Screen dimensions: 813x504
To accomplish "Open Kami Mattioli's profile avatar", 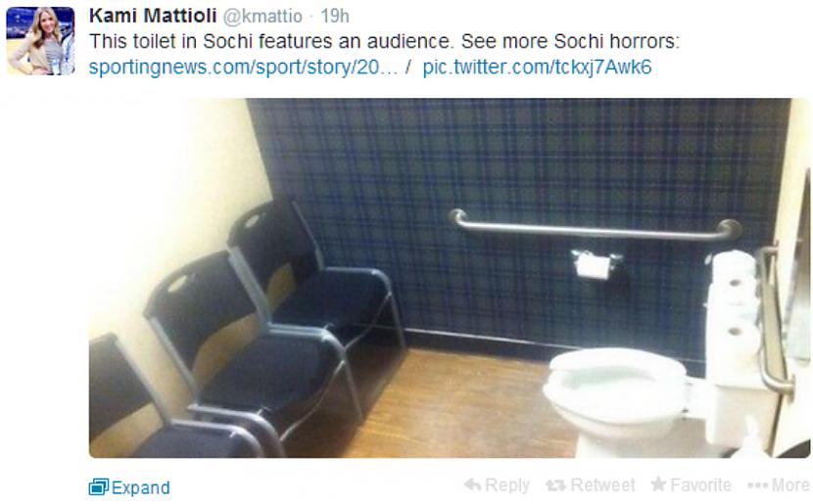I will tap(40, 41).
